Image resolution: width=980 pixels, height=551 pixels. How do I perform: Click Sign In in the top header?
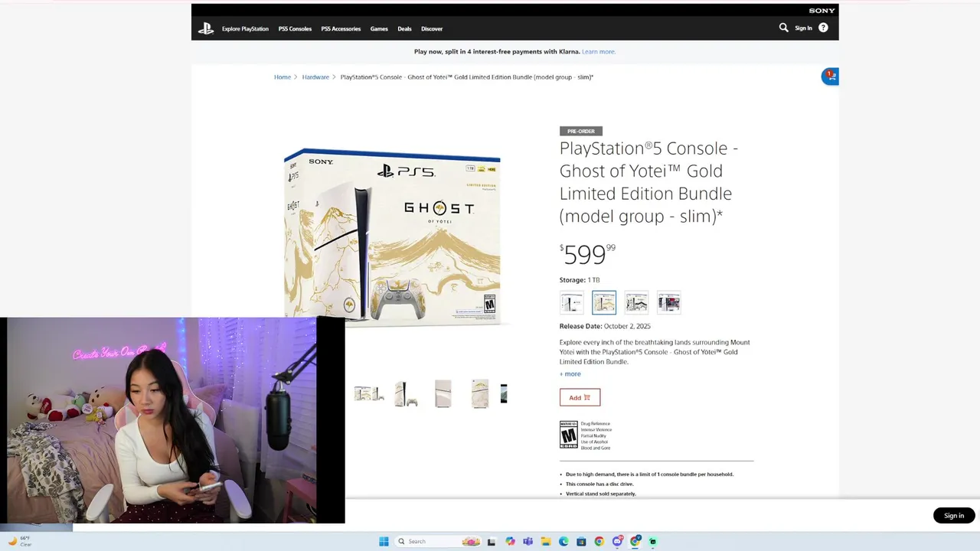[x=803, y=28]
